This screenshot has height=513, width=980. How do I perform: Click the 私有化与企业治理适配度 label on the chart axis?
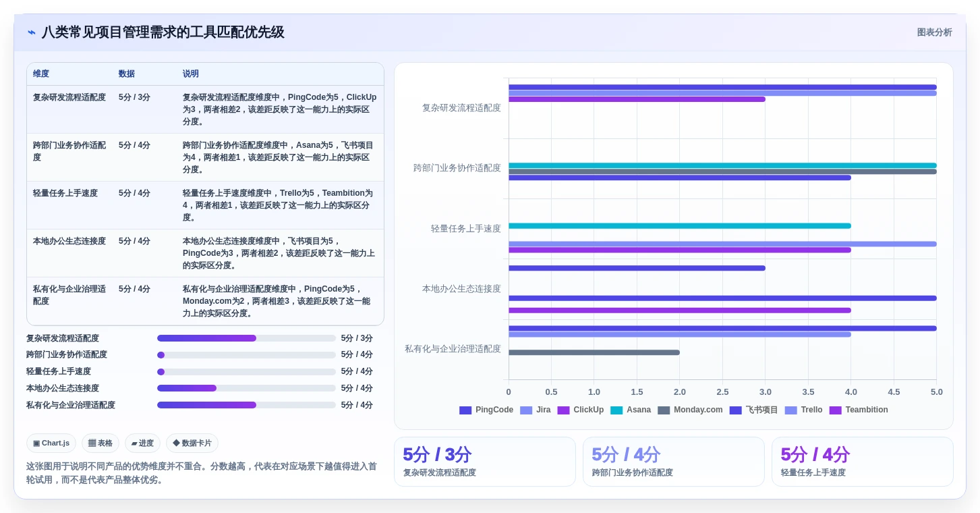[x=453, y=349]
